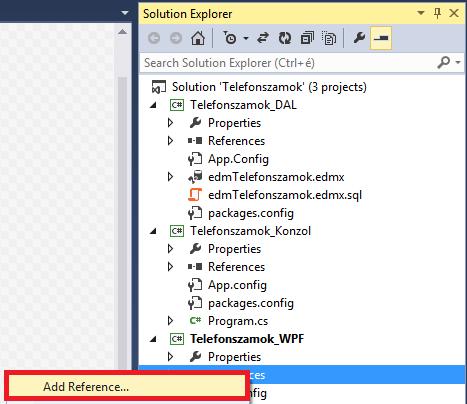Expand the edmTelefonszamok.edmx node
This screenshot has width=467, height=404.
(170, 177)
